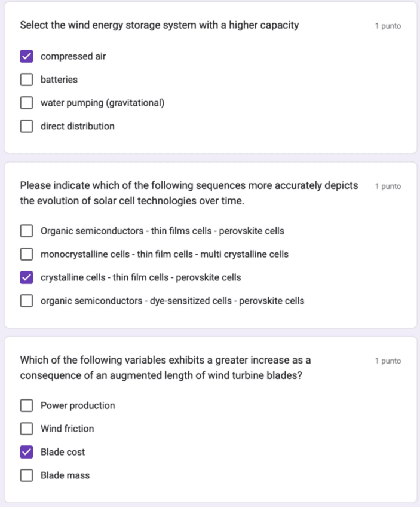Tick the direct distribution checkbox
The image size is (420, 507).
[x=26, y=126]
